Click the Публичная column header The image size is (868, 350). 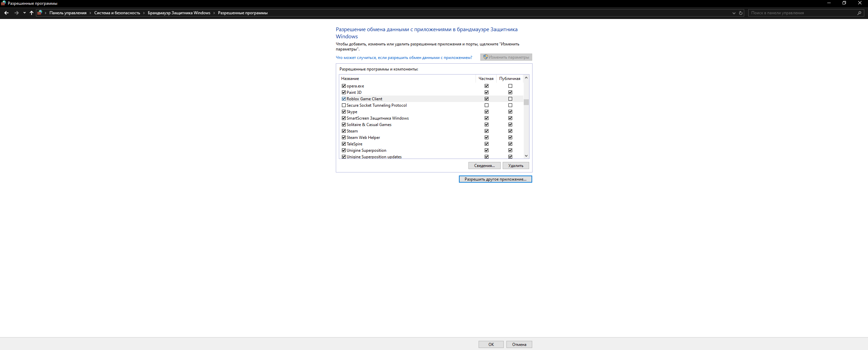[x=510, y=79]
